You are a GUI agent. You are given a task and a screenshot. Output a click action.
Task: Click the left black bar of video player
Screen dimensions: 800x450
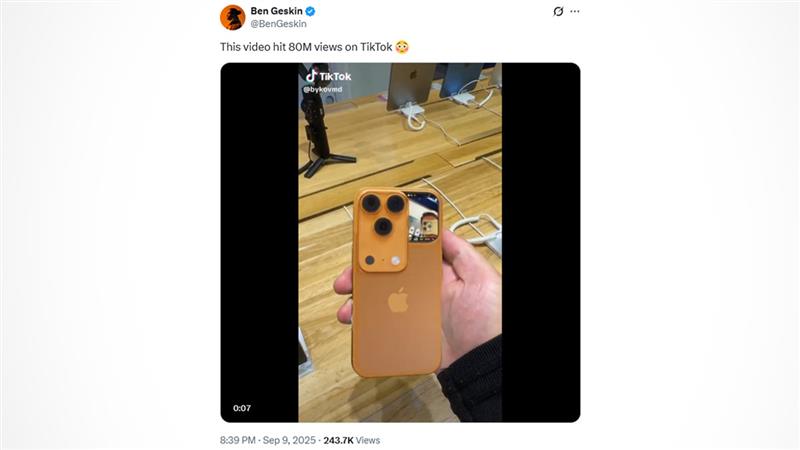coord(259,242)
